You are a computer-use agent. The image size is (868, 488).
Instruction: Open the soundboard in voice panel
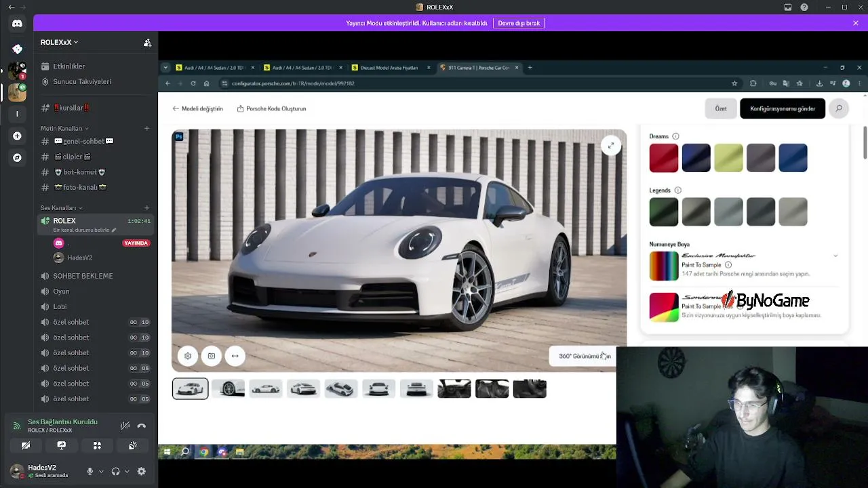pos(133,445)
